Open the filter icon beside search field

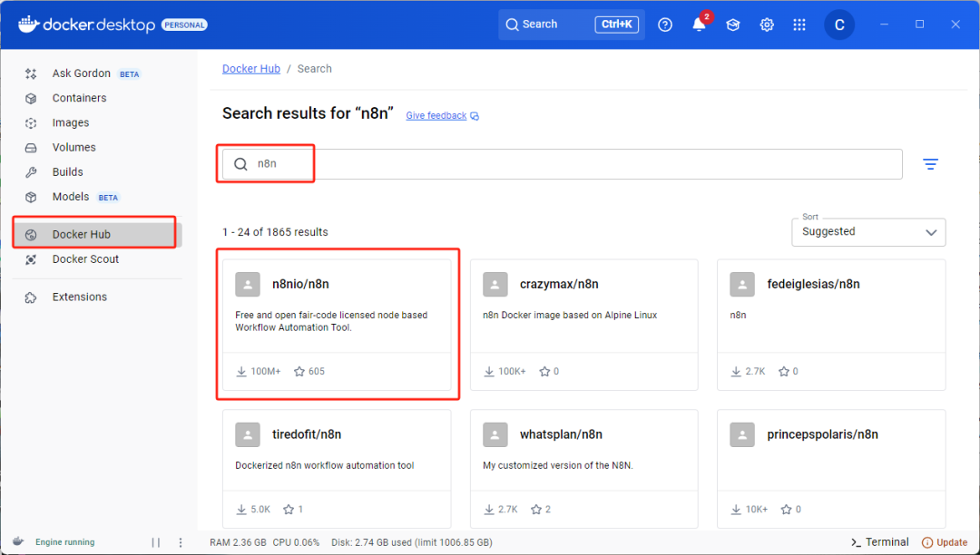(930, 164)
